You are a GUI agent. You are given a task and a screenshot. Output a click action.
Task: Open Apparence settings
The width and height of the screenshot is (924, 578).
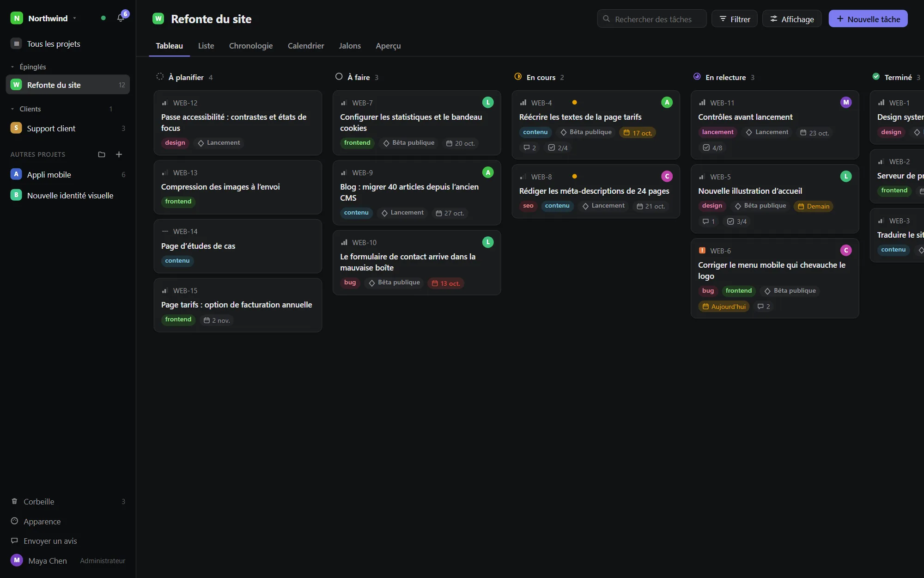click(68, 522)
